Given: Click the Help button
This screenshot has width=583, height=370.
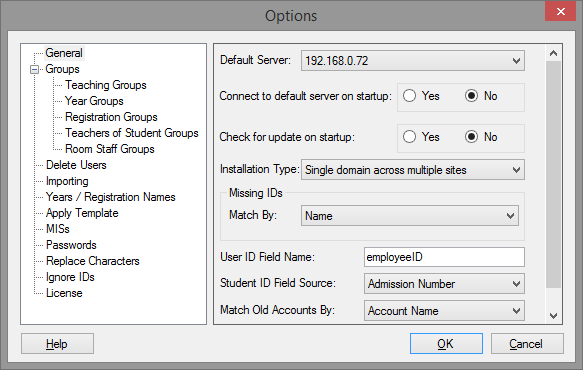Looking at the screenshot, I should pos(57,344).
